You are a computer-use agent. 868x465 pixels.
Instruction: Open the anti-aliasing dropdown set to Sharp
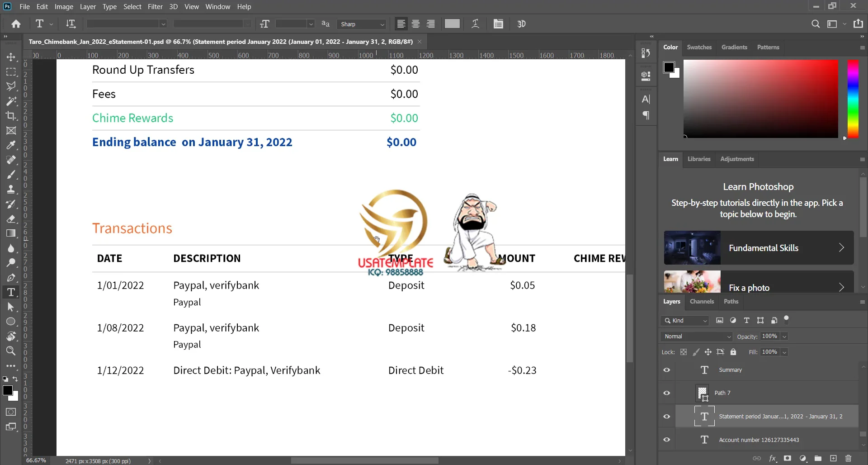click(x=361, y=24)
